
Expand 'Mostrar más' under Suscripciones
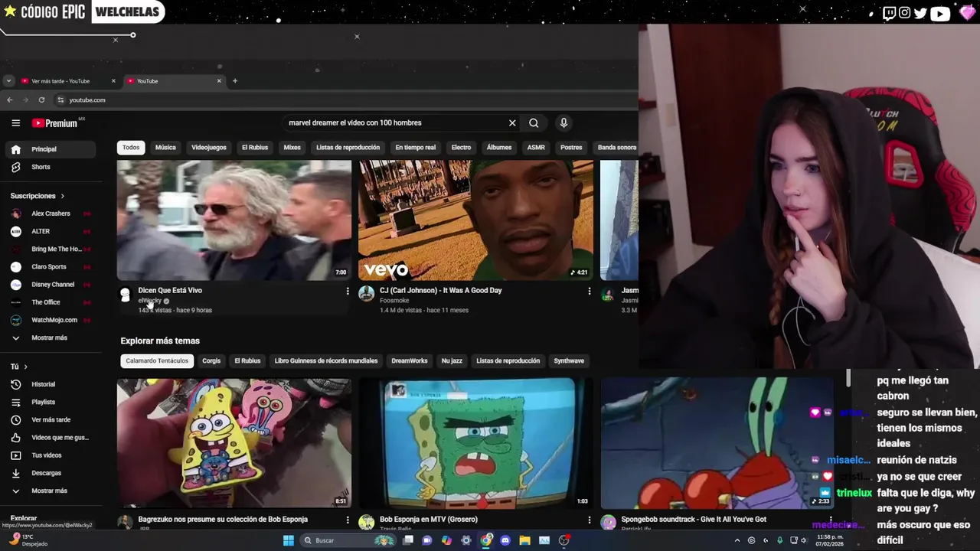point(49,337)
